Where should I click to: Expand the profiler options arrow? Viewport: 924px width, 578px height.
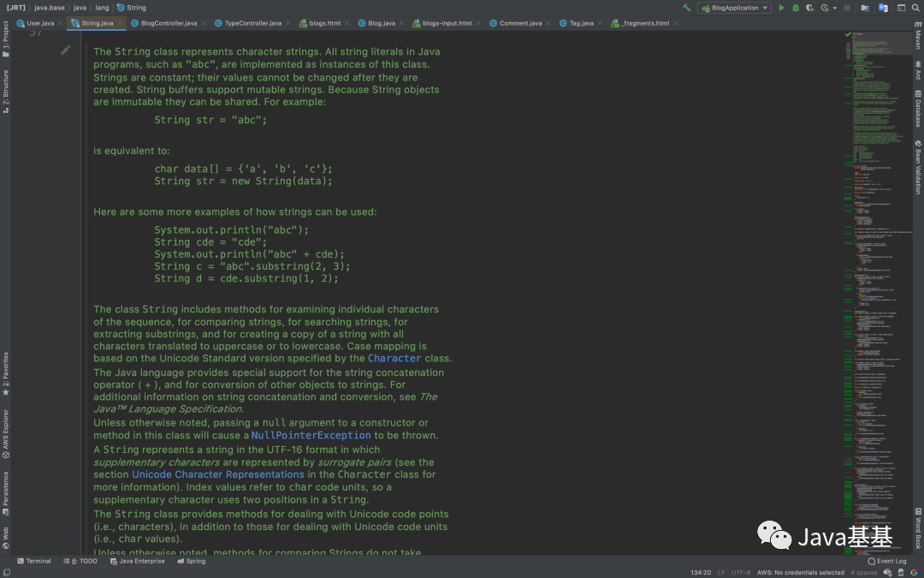tap(834, 9)
